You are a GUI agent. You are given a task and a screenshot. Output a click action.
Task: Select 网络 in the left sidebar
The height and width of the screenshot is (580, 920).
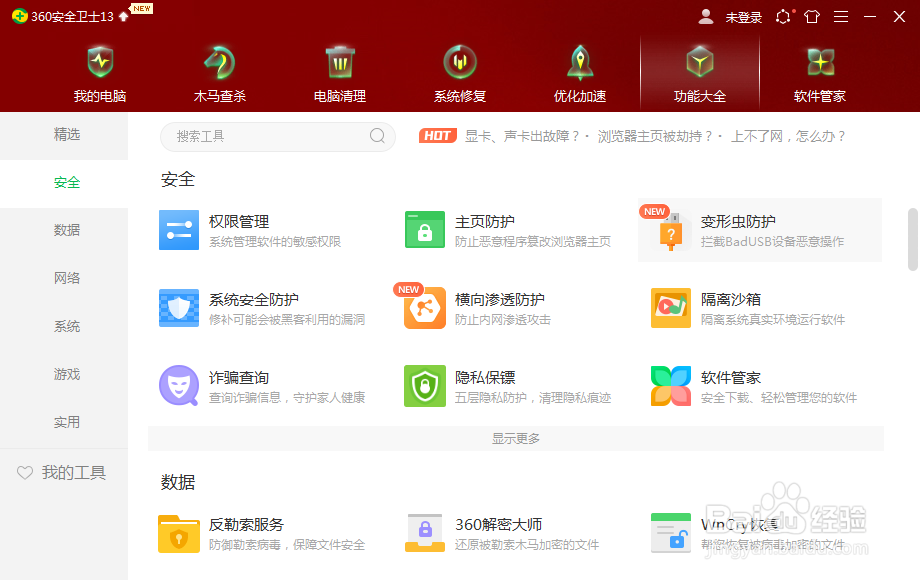[x=66, y=277]
